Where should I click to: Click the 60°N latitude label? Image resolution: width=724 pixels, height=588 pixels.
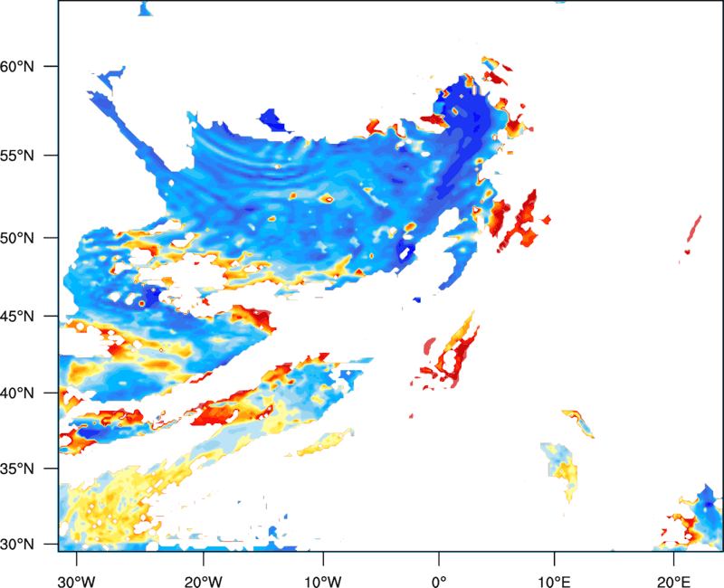(x=17, y=66)
